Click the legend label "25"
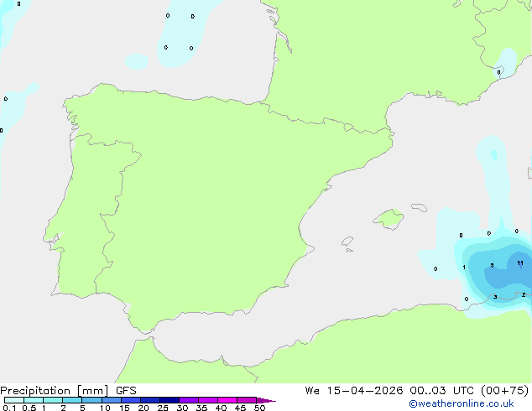 click(x=163, y=408)
